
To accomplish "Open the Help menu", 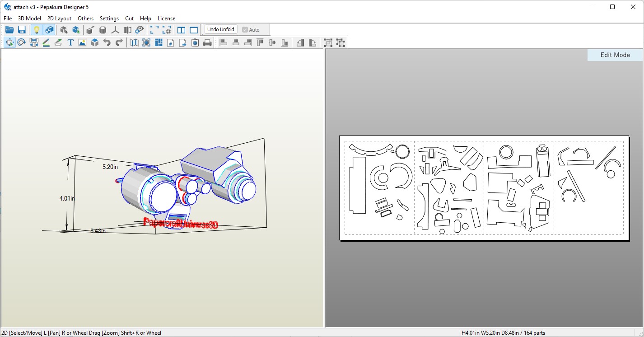I will pyautogui.click(x=145, y=19).
